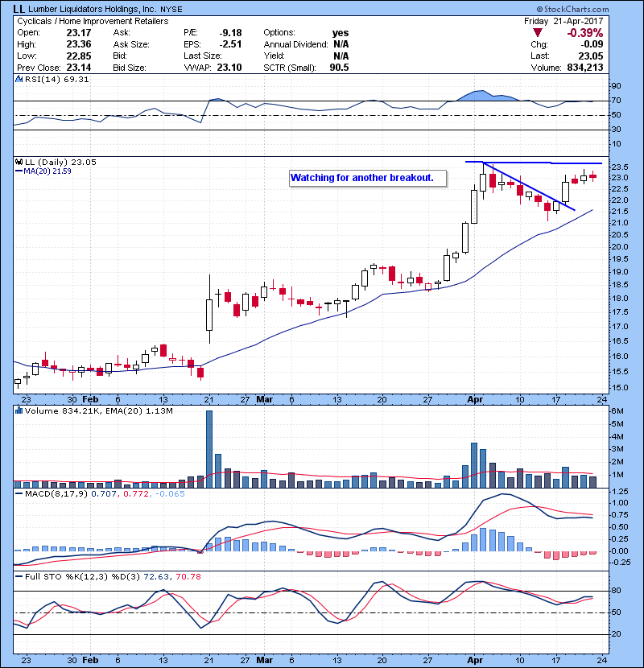Click the MACD signal value 0.772
Image resolution: width=644 pixels, height=668 pixels.
[136, 494]
